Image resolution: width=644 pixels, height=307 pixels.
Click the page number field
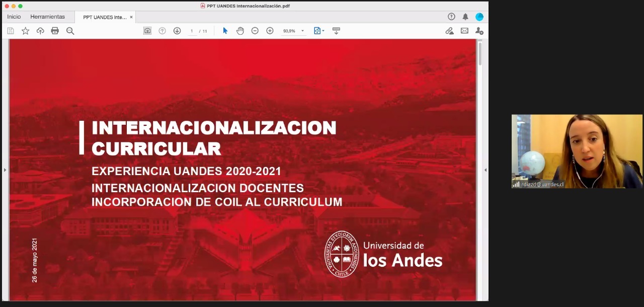point(192,31)
